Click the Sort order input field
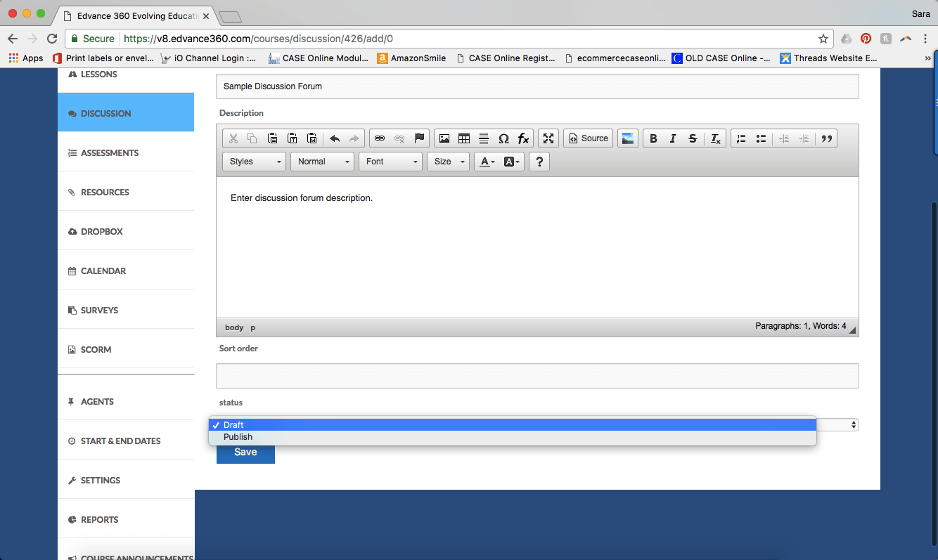Viewport: 938px width, 560px height. pyautogui.click(x=537, y=376)
